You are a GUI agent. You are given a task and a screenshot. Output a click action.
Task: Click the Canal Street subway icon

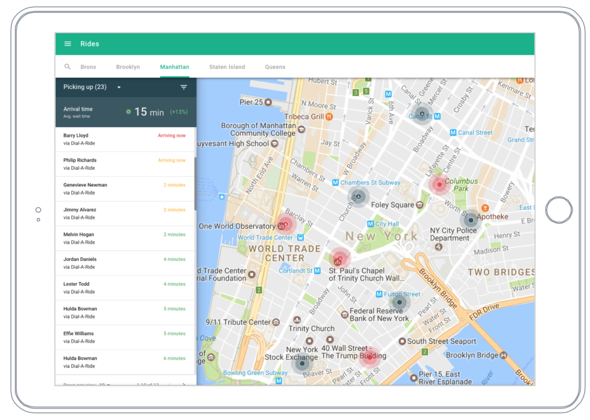coord(453,132)
